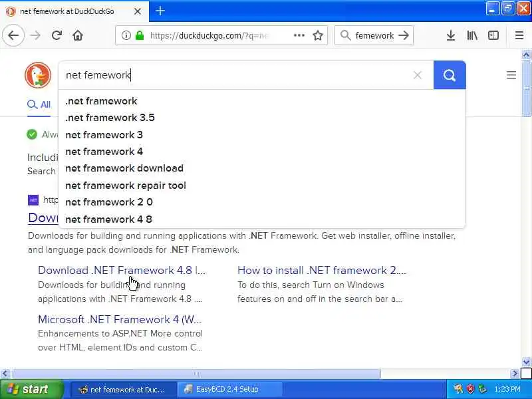Open the DuckDuckGo side menu icon
This screenshot has height=399, width=532.
[x=511, y=75]
